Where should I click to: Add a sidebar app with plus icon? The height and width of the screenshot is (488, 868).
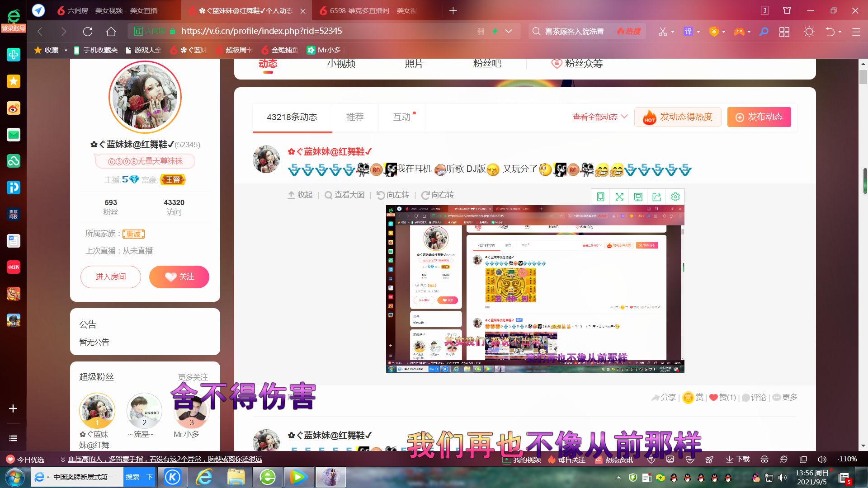(x=13, y=408)
